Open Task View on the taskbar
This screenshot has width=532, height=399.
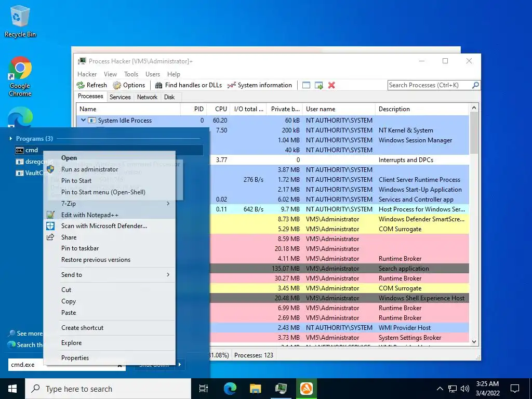204,389
